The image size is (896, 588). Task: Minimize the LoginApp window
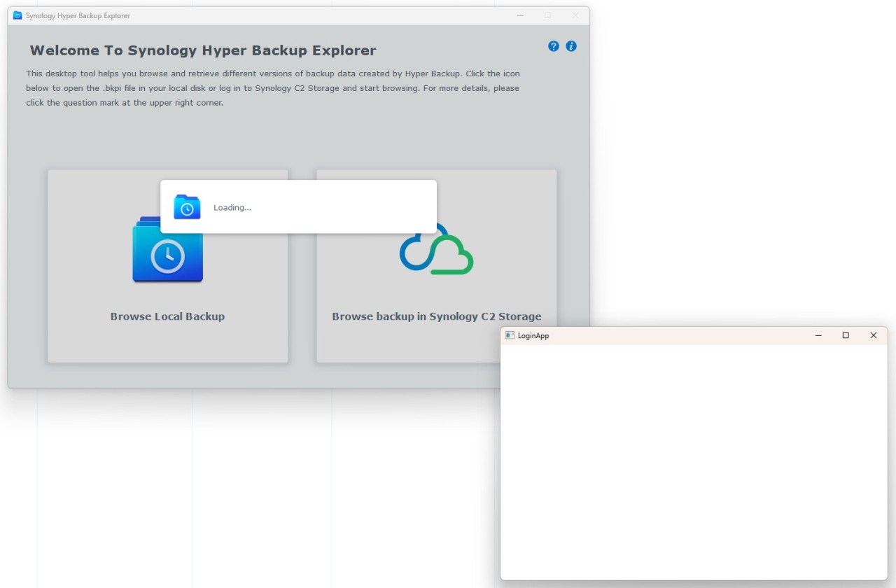tap(818, 336)
